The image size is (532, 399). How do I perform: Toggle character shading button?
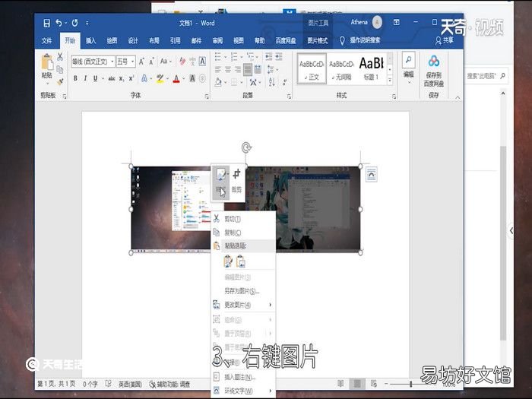pos(192,79)
